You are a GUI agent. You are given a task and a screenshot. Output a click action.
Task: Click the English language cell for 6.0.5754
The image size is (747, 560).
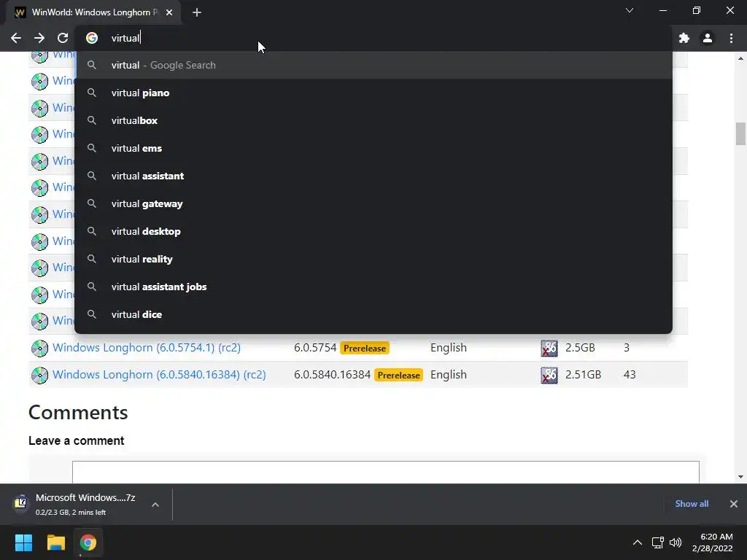coord(449,348)
